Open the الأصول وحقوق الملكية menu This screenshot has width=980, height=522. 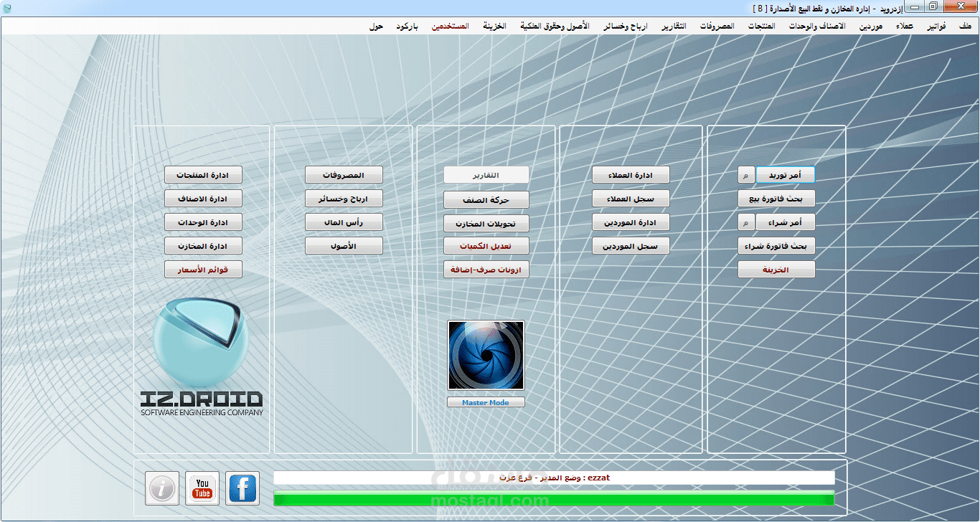[x=555, y=27]
